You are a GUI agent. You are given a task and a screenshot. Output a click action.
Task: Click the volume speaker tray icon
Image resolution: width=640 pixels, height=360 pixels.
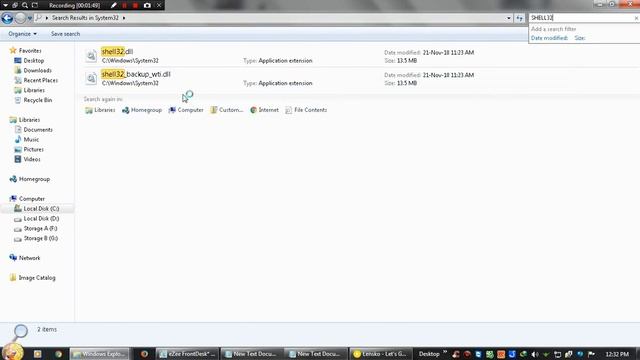[x=535, y=354]
